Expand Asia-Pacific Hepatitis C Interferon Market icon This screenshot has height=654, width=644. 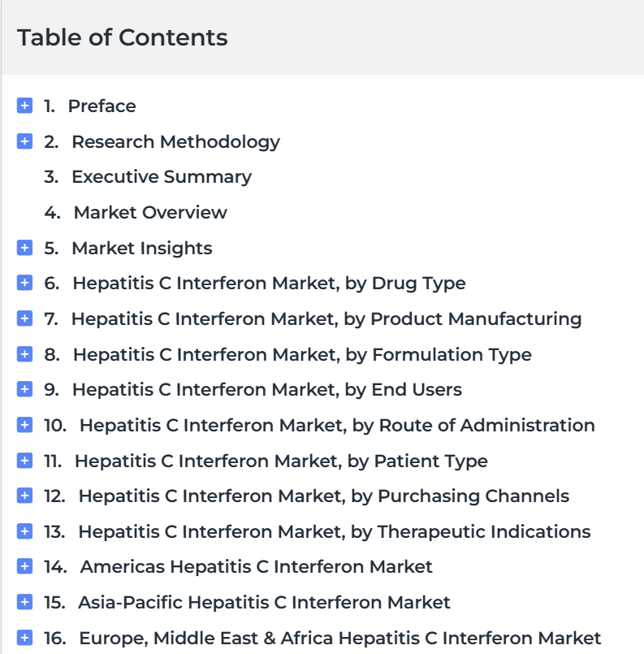tap(24, 602)
